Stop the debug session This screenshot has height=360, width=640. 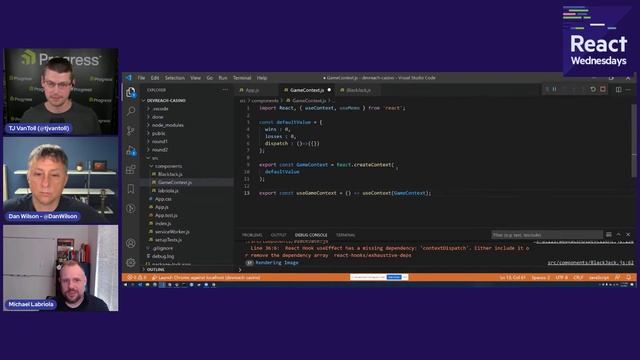click(603, 89)
